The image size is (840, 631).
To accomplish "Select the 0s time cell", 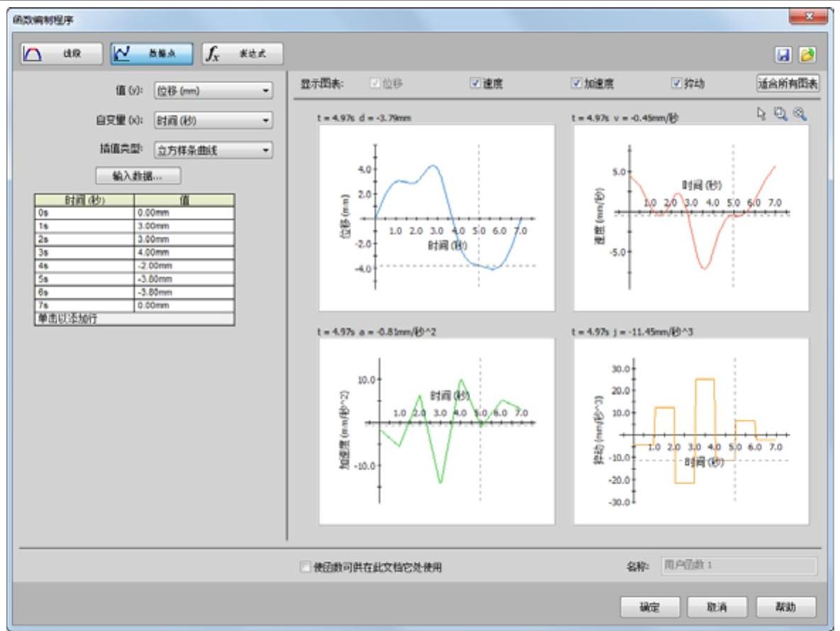I will 84,213.
